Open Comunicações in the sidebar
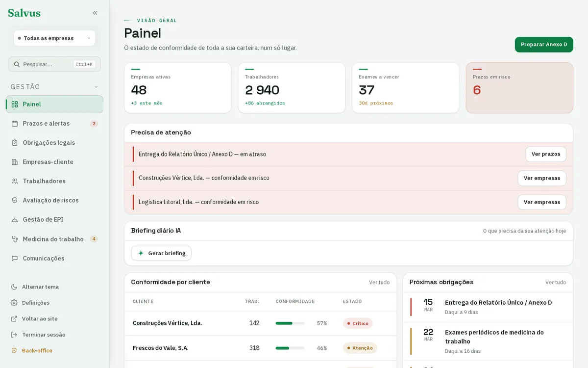 click(54, 258)
